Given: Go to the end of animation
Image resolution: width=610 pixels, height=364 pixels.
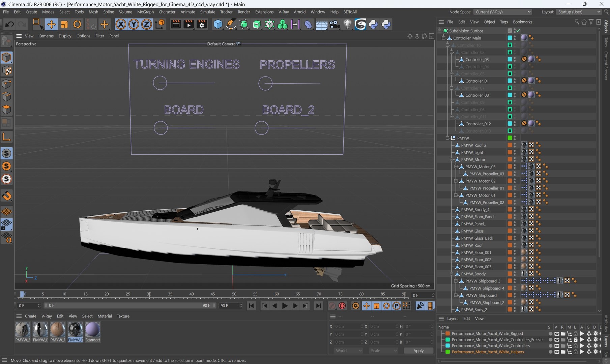Looking at the screenshot, I should coord(318,306).
